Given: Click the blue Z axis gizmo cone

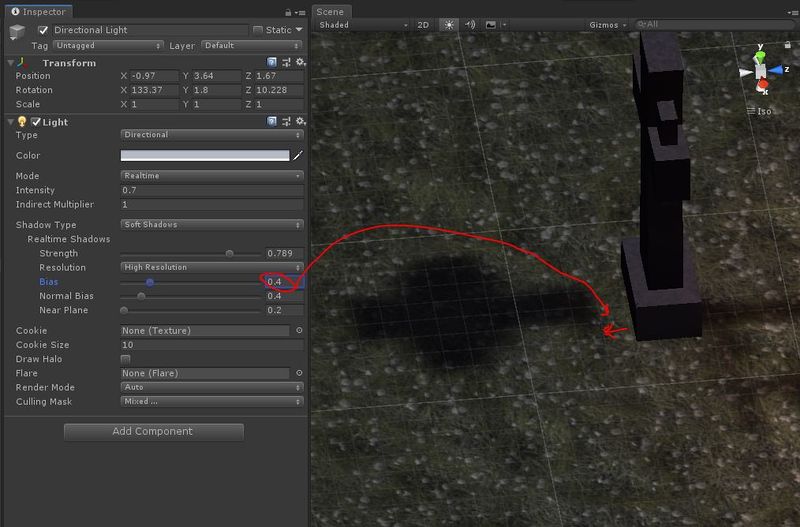Looking at the screenshot, I should [x=776, y=70].
